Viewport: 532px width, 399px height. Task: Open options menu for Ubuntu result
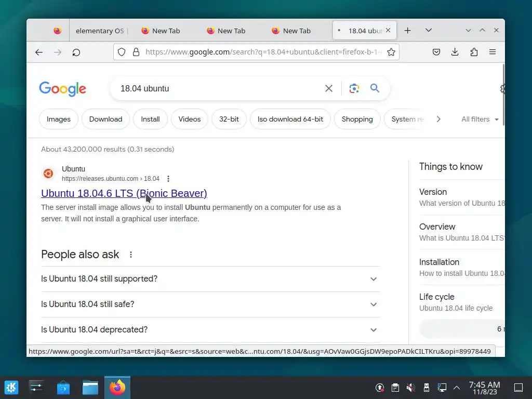[168, 179]
